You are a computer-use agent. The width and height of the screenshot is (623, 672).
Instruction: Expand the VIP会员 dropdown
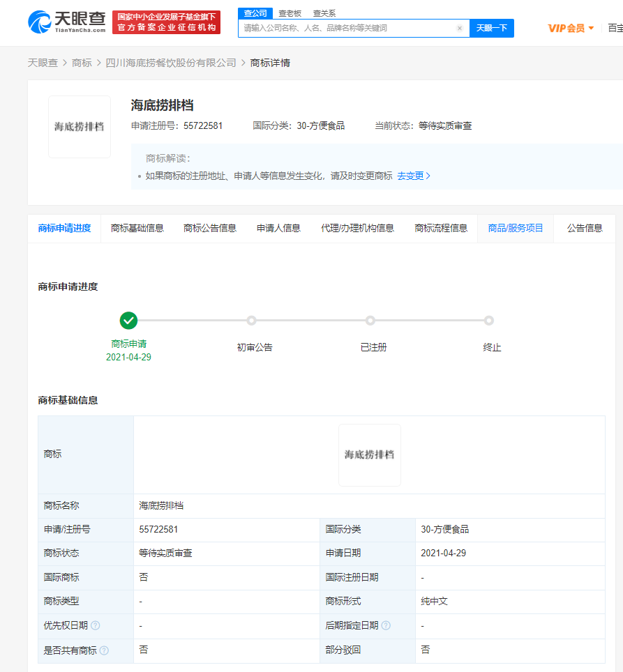click(571, 29)
